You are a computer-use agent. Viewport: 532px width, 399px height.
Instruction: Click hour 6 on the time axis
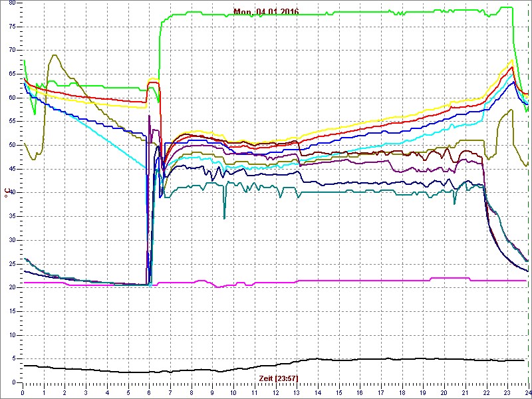pyautogui.click(x=150, y=392)
